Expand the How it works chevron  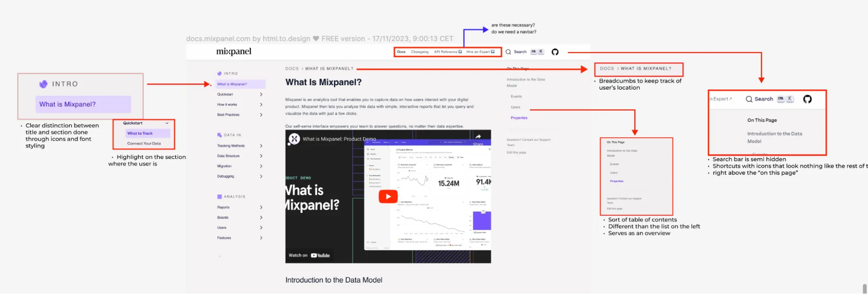261,105
